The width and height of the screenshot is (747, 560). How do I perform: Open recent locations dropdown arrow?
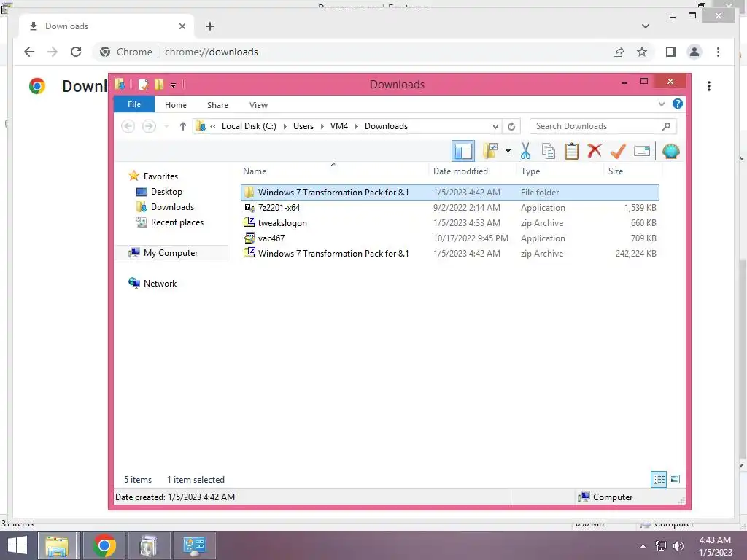tap(166, 126)
